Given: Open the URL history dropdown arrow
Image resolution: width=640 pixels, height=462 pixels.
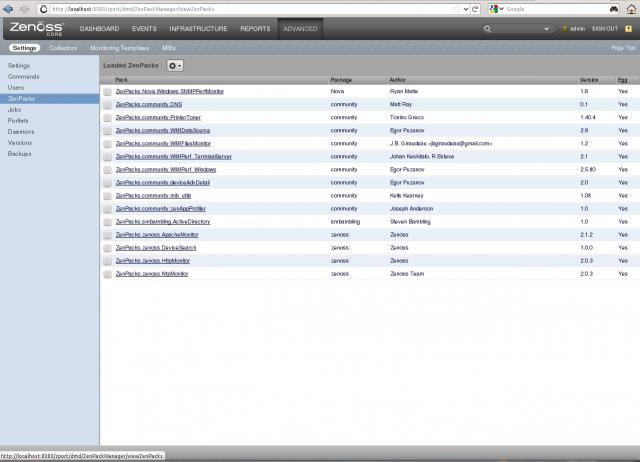Looking at the screenshot, I should coord(466,9).
